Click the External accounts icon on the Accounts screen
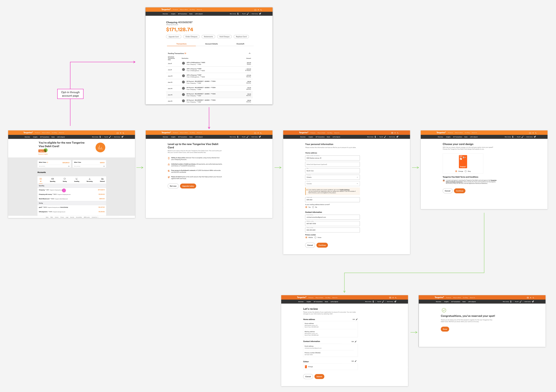This screenshot has height=392, width=556. coord(102,179)
